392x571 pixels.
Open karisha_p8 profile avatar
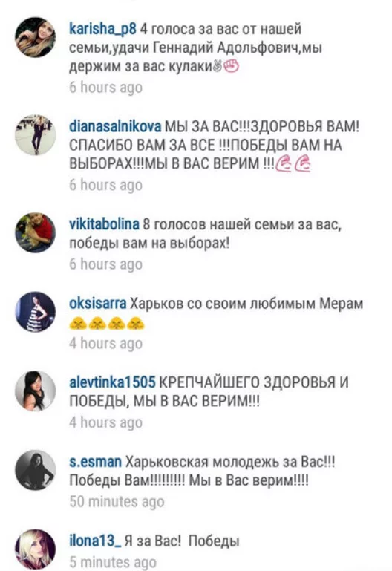pos(36,37)
